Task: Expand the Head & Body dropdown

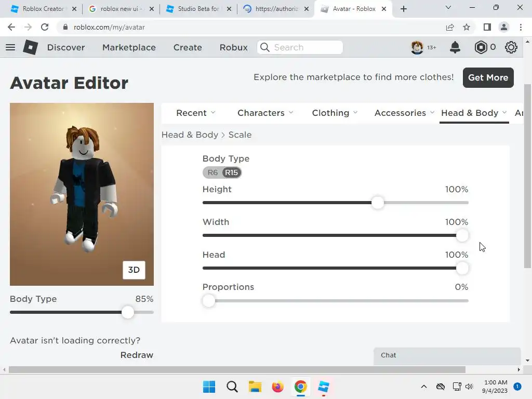Action: click(x=474, y=113)
